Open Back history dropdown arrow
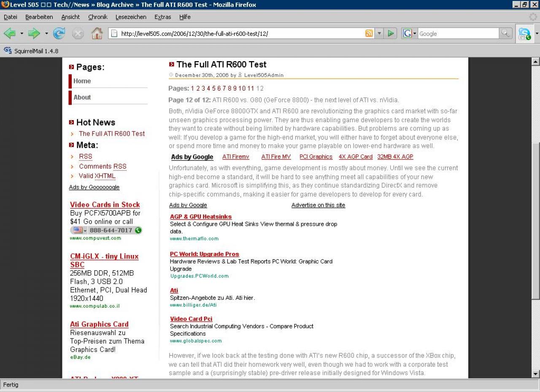The width and height of the screenshot is (540, 392). (22, 33)
